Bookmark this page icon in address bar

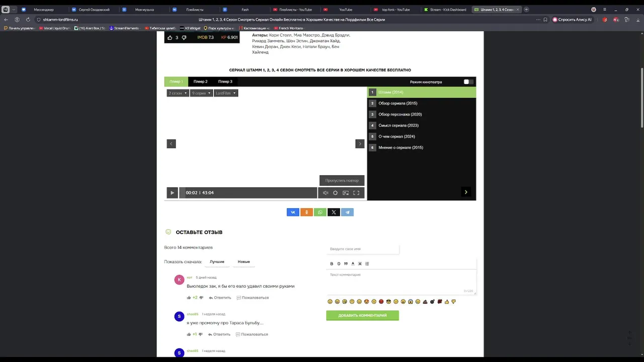pos(545,20)
